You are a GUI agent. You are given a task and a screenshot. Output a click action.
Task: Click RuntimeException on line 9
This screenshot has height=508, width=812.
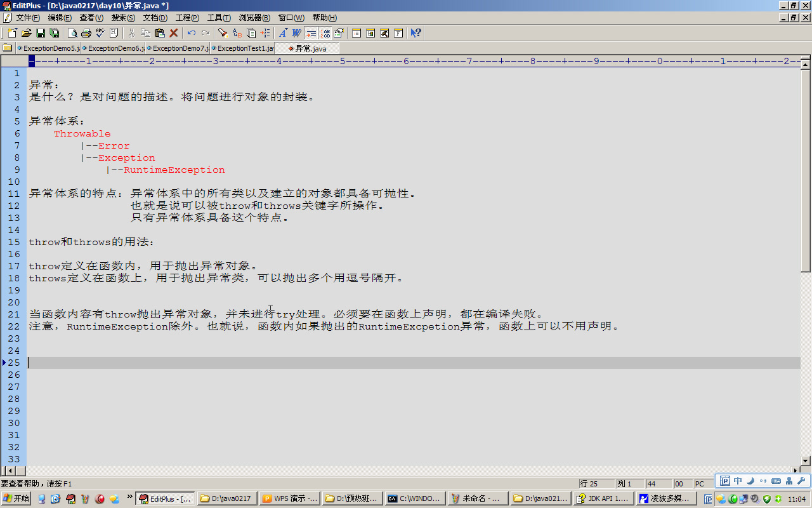[174, 170]
